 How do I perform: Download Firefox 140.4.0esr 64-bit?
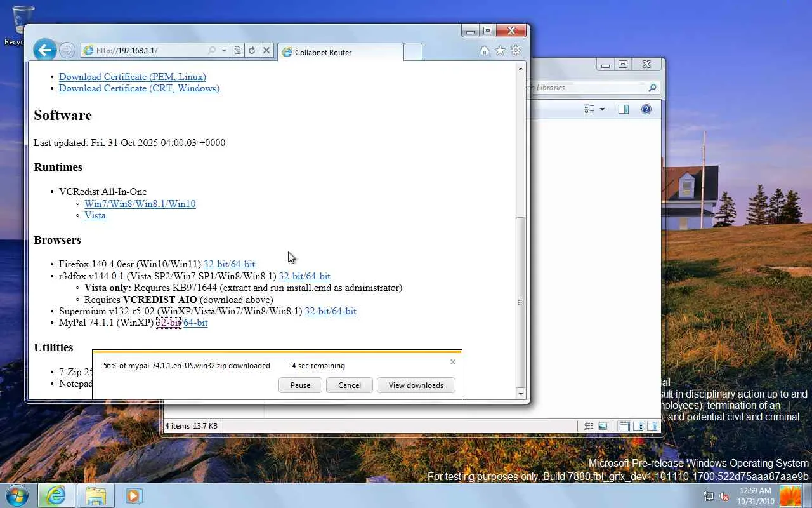243,264
